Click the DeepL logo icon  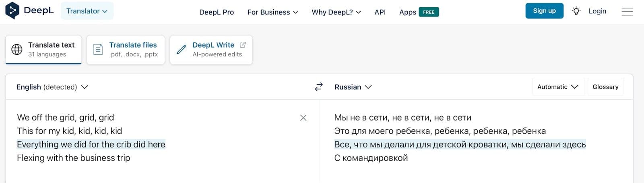click(x=12, y=11)
